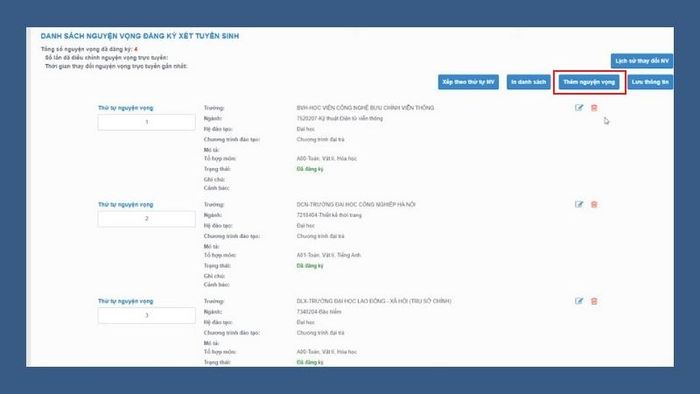Viewport: 700px width, 394px height.
Task: Select the school name 'BVH-HỌC VIỆN CÔNG NGHỆ BƯU CHÍNH VIỄN THÔNG'
Action: (365, 108)
